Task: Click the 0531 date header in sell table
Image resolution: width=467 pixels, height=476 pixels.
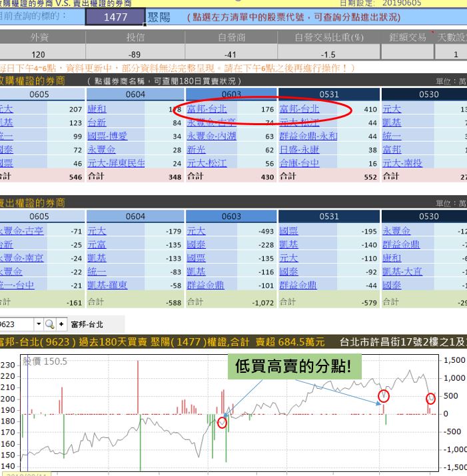Action: click(329, 216)
